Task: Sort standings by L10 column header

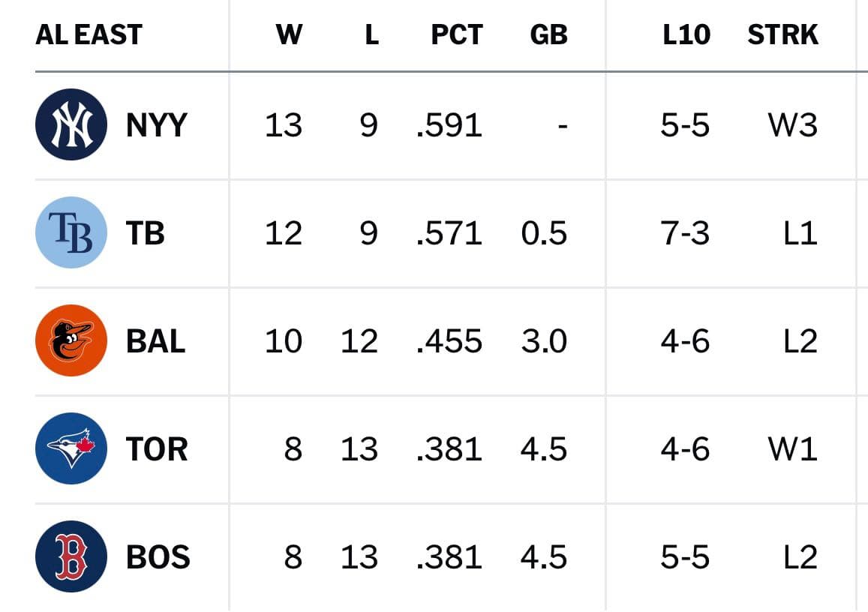Action: [x=686, y=34]
